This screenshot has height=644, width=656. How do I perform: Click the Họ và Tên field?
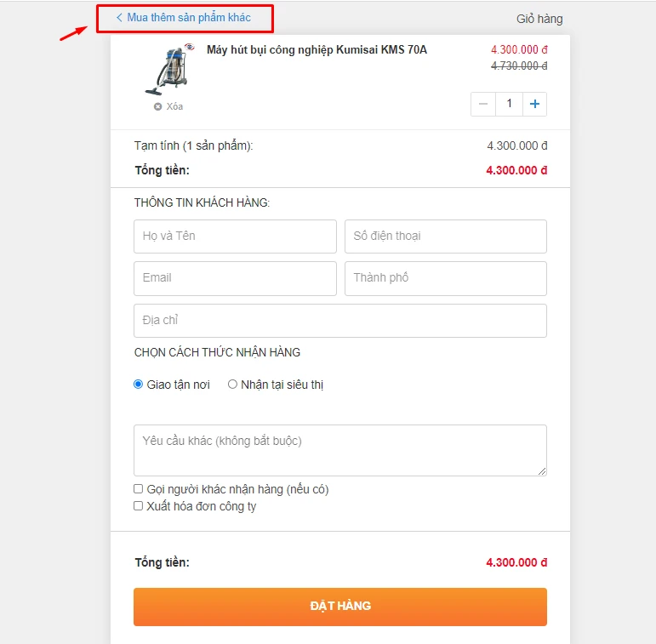(x=235, y=237)
